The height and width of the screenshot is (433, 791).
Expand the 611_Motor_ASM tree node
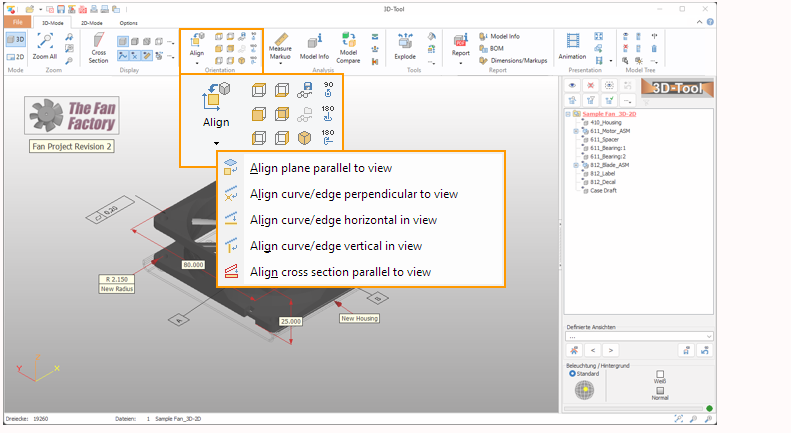pos(576,131)
